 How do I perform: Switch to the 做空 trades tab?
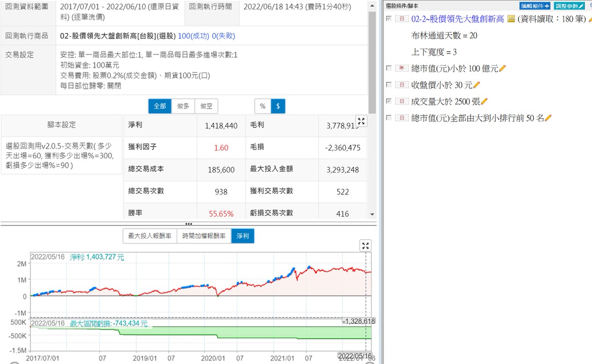click(x=206, y=106)
